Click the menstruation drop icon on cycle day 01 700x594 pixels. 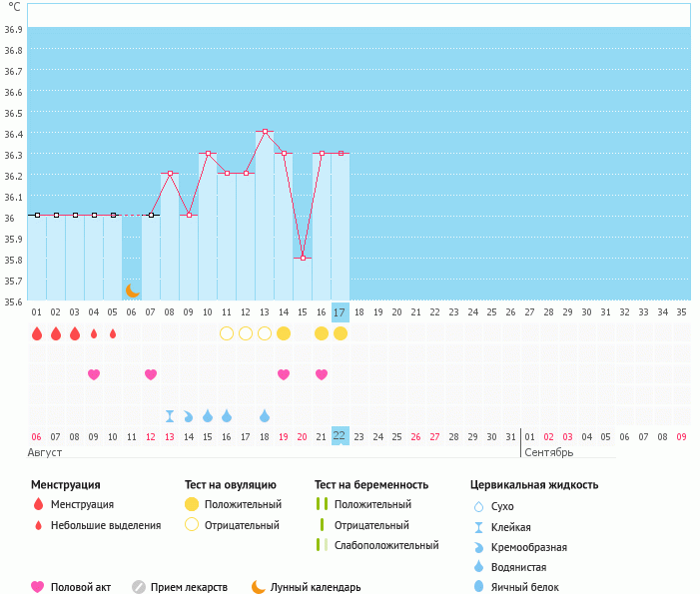tap(37, 333)
